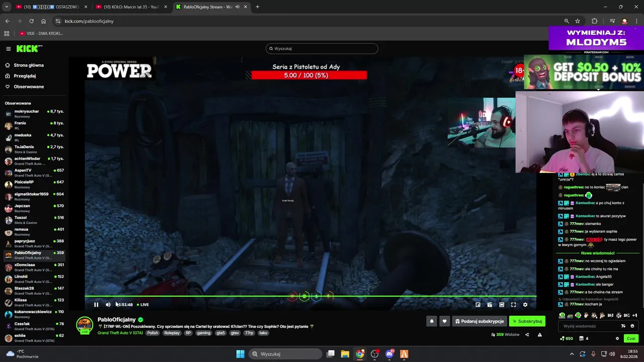
Task: Switch to OSTASZEWO browser tab
Action: (51, 7)
